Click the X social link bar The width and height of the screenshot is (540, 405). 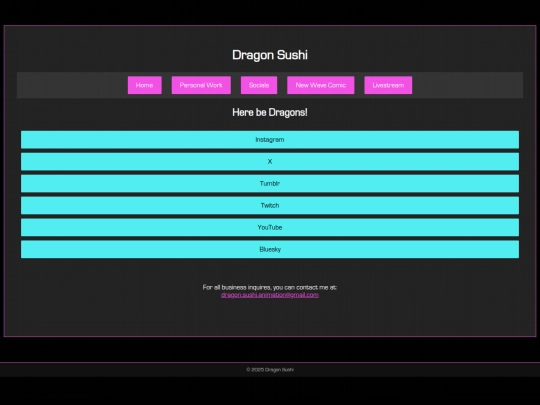(270, 162)
